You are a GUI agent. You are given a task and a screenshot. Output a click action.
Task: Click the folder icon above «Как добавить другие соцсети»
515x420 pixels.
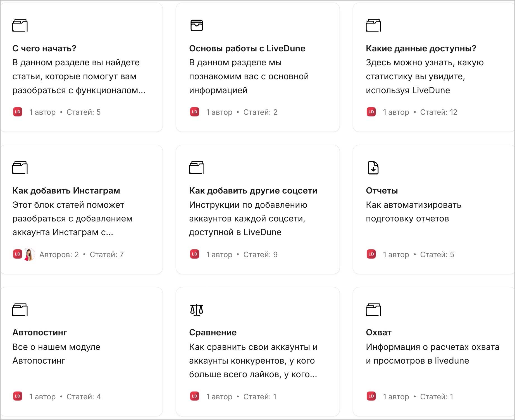(x=197, y=168)
